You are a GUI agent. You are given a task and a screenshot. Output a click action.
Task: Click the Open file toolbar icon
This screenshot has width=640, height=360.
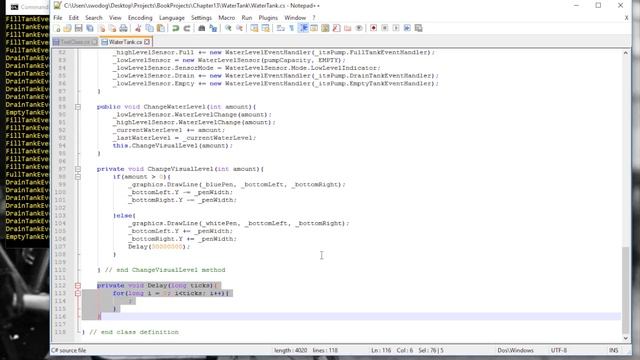(x=68, y=28)
